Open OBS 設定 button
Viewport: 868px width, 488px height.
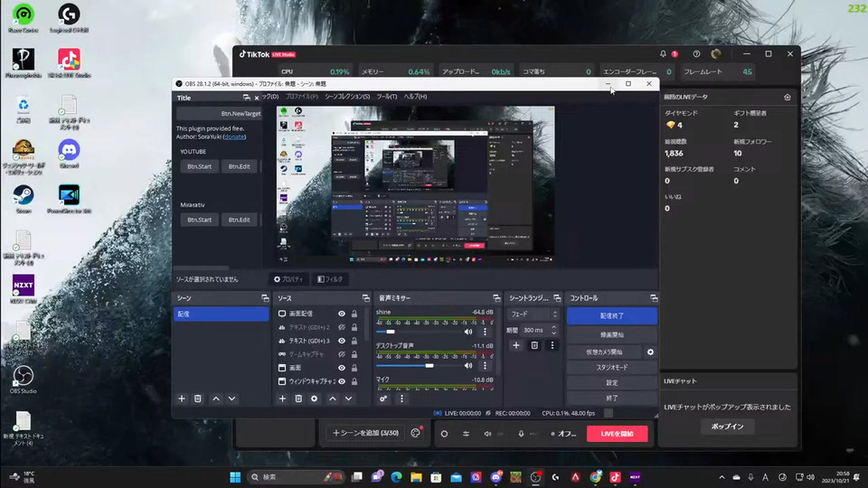tap(612, 383)
